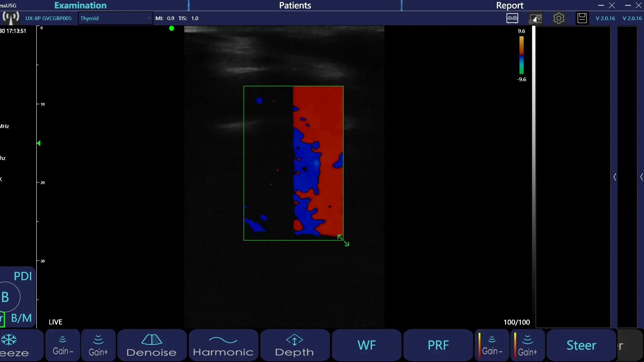Decrease B-mode gain with Gain- button

63,345
